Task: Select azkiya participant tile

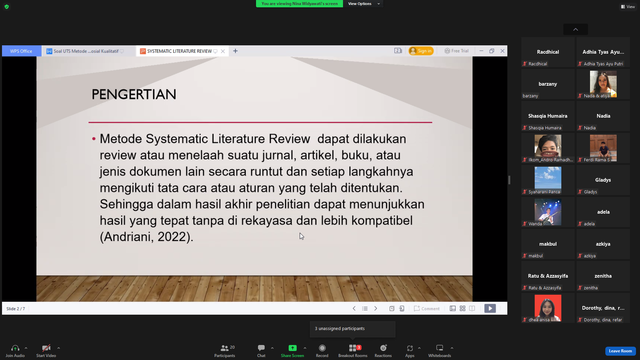Action: click(x=603, y=244)
